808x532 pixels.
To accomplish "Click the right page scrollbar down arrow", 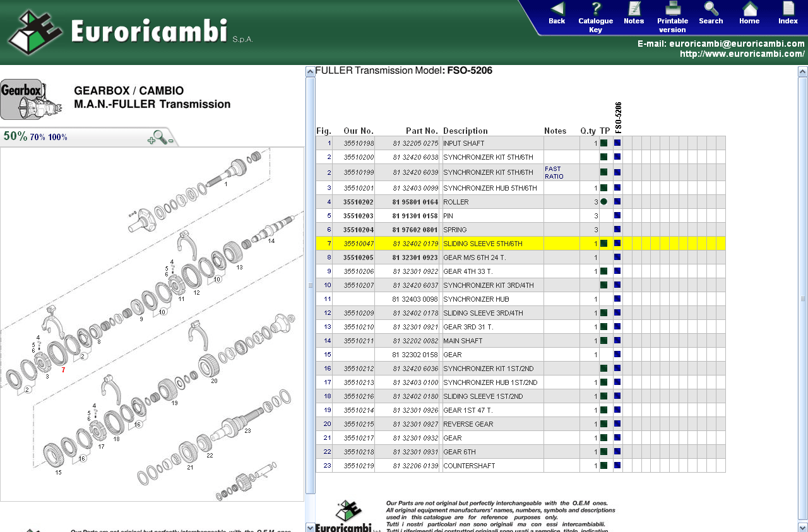I will [x=803, y=527].
